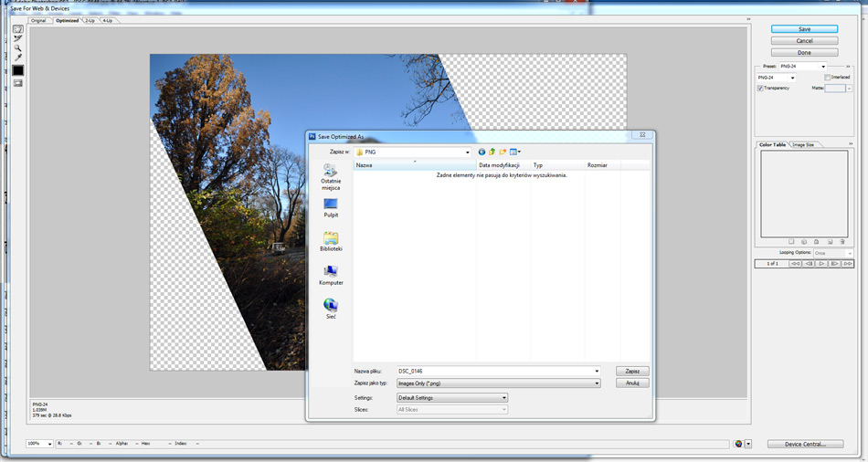Open color table panel flyout menu
The width and height of the screenshot is (868, 462).
pos(851,144)
